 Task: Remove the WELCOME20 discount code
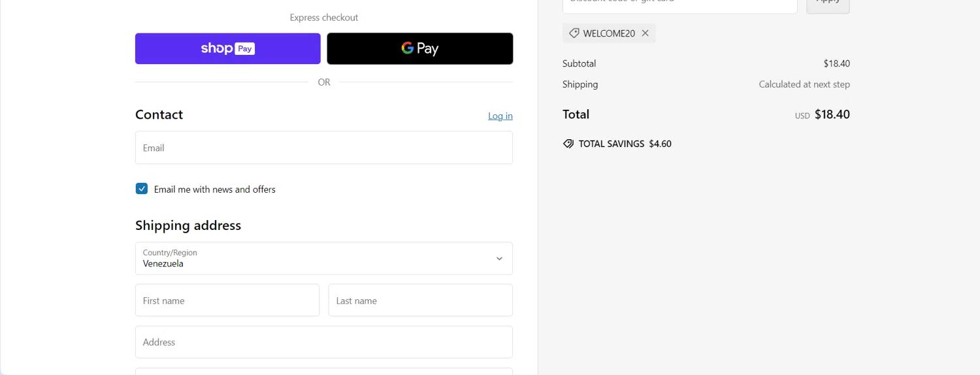[645, 33]
